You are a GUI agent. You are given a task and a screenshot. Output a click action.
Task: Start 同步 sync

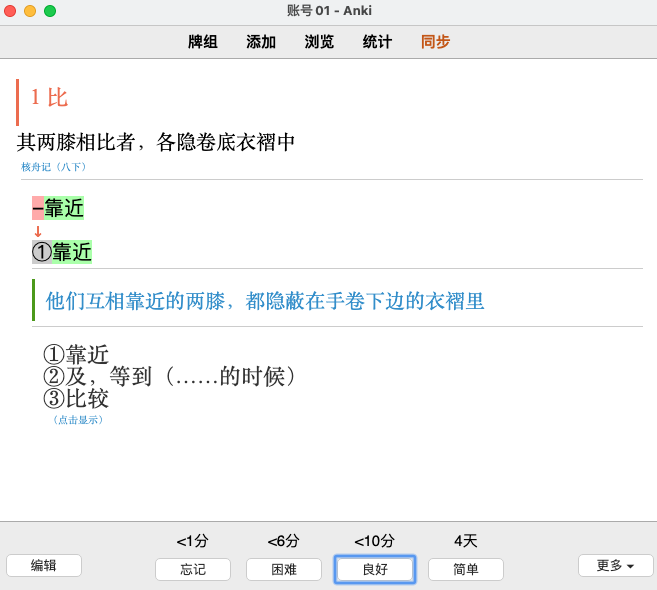(435, 42)
